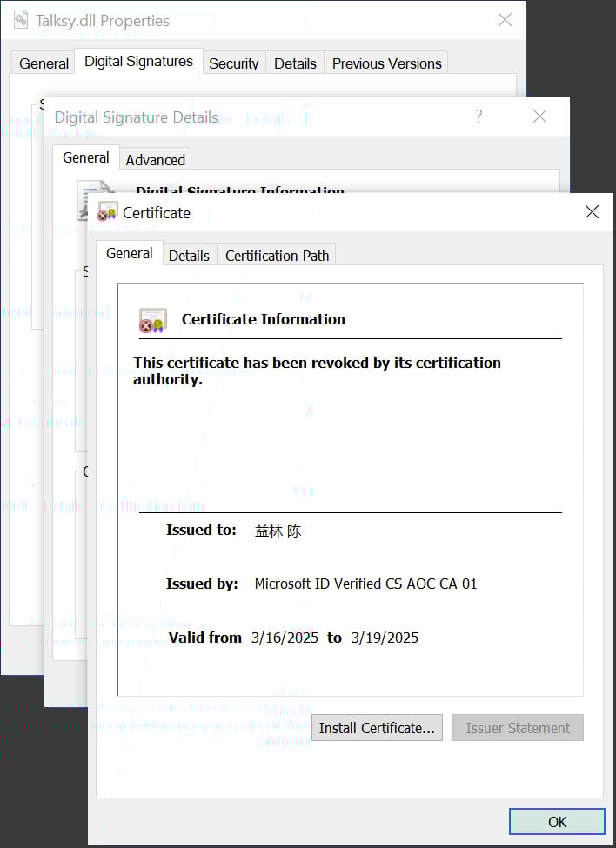The width and height of the screenshot is (616, 848).
Task: Close the Certificate dialog window
Action: click(x=593, y=212)
